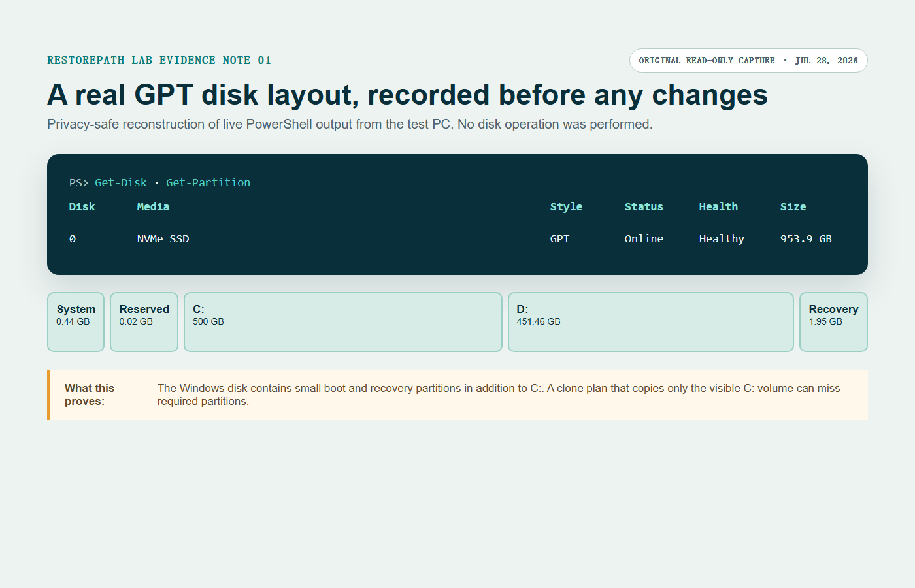The height and width of the screenshot is (588, 915).
Task: Click the "NVMe SSD" media cell
Action: click(x=163, y=239)
